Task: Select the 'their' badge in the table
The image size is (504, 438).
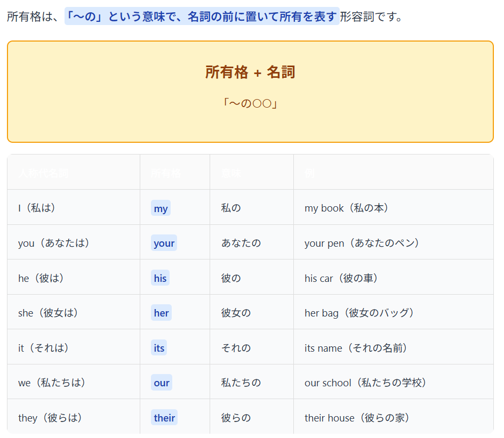Action: pos(164,418)
